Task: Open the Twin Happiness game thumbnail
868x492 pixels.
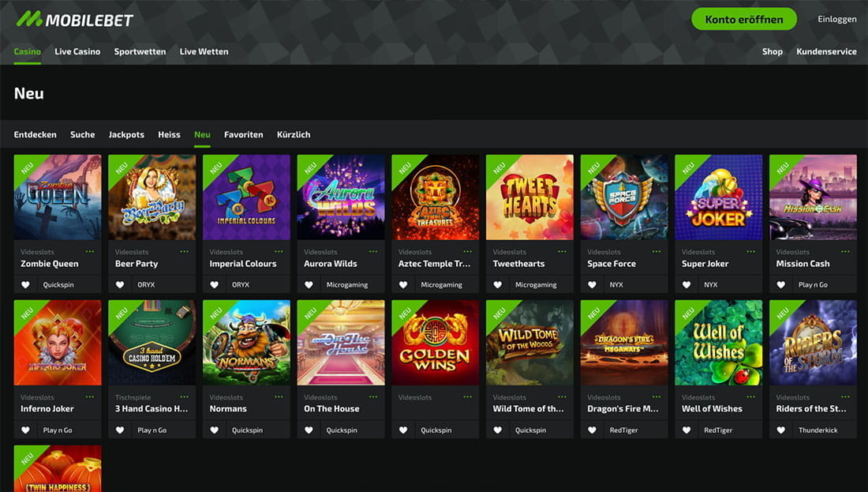Action: (x=58, y=469)
